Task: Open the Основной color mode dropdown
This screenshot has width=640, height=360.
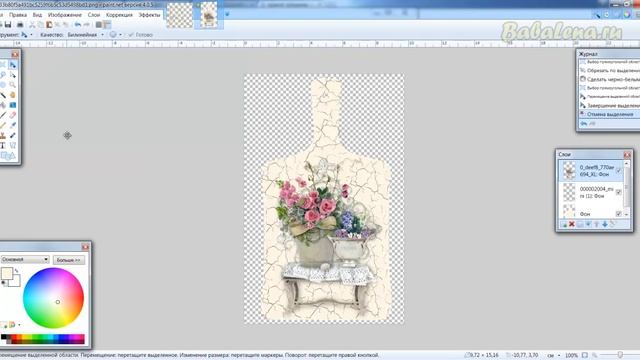Action: point(25,260)
